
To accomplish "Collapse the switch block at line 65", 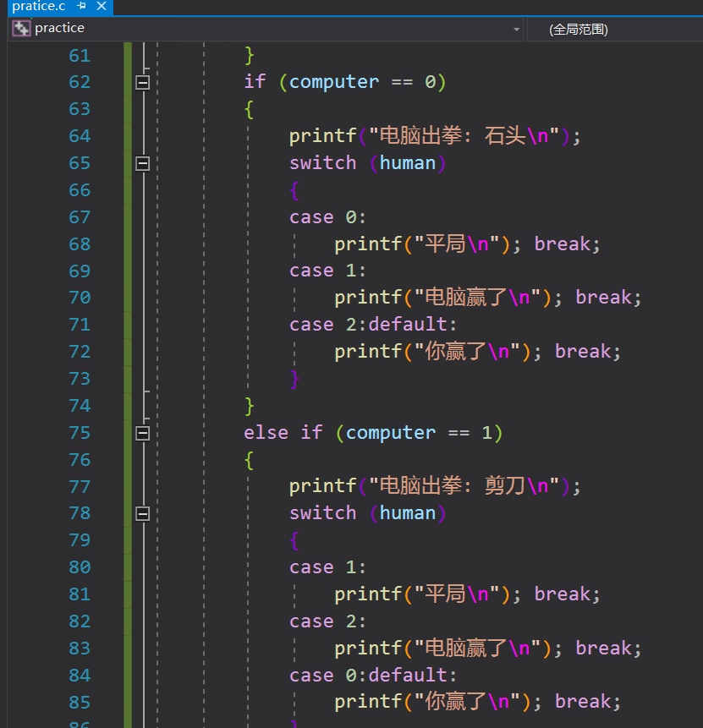I will click(143, 163).
